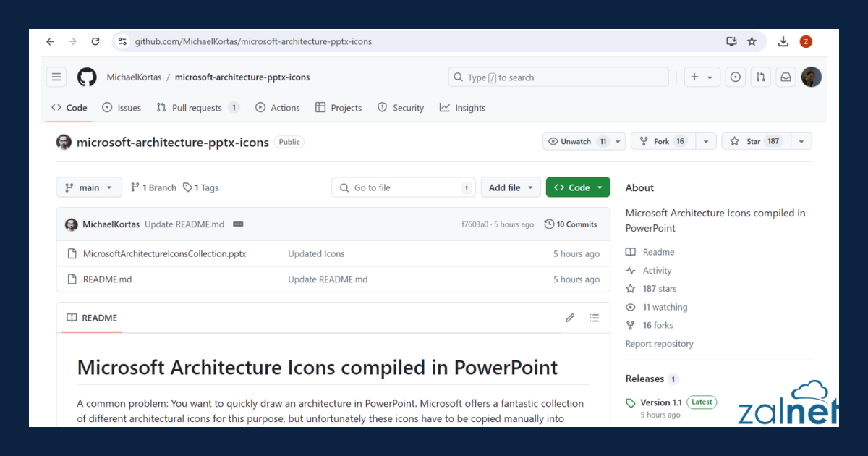Go back using the browser back arrow
The height and width of the screenshot is (456, 868).
50,42
